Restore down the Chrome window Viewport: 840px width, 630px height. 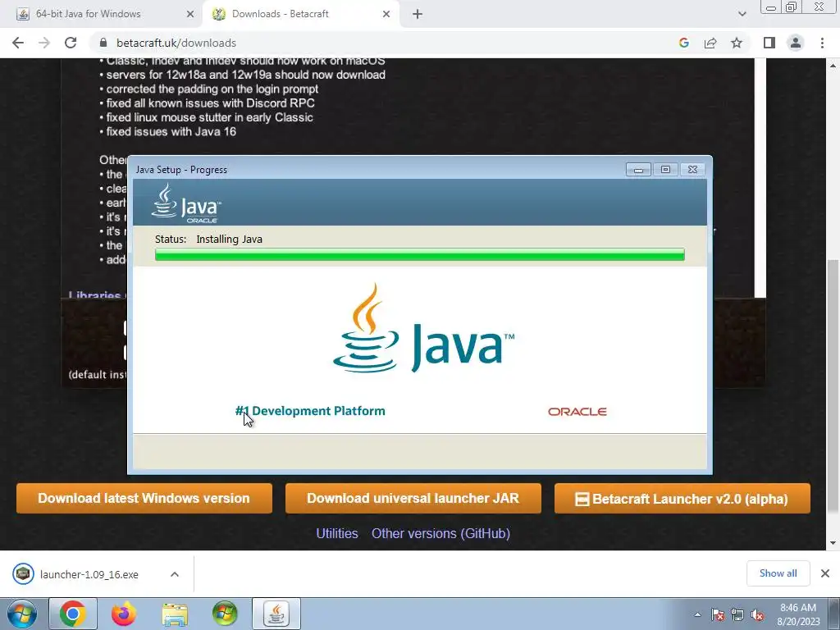click(x=792, y=7)
